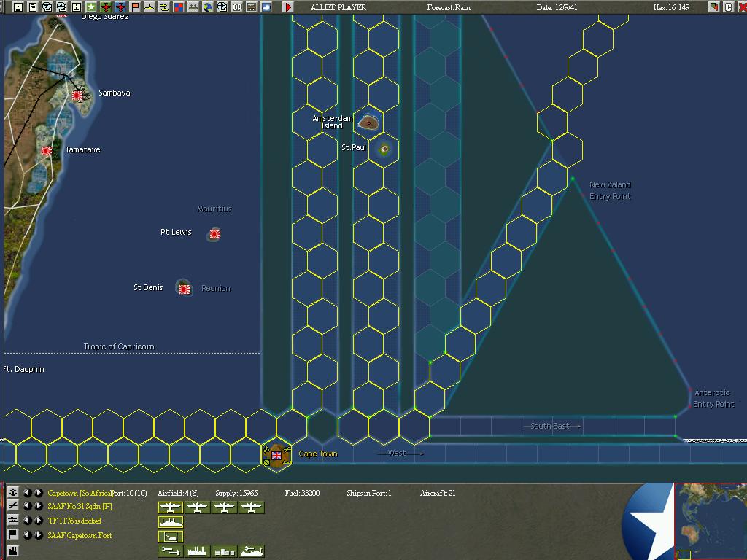Show next task force after TF 1176
This screenshot has height=560, width=747.
coord(39,521)
